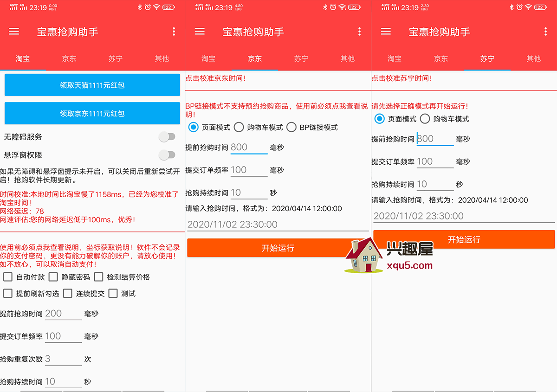Open the hamburger menu on the 京东 tab screen
The width and height of the screenshot is (557, 392).
(200, 32)
